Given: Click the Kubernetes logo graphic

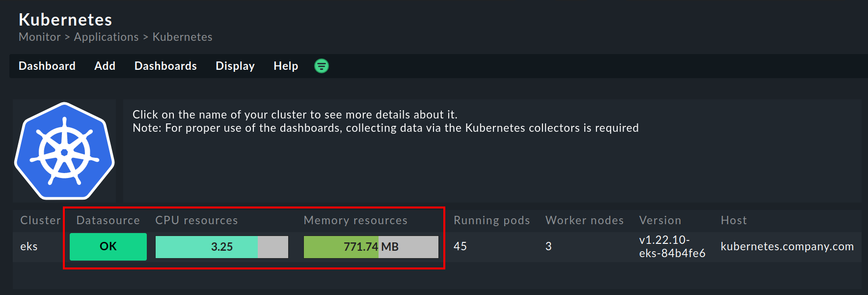Looking at the screenshot, I should [x=64, y=151].
